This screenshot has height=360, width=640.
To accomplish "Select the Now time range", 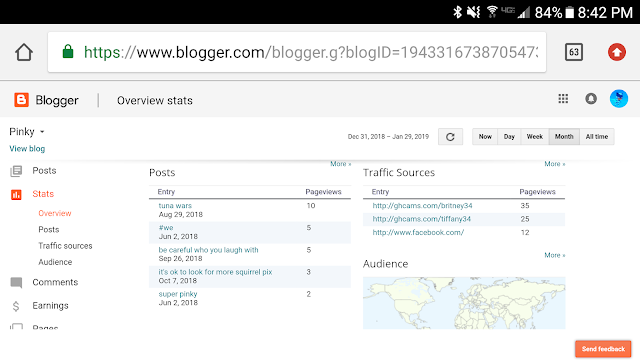I will click(485, 137).
